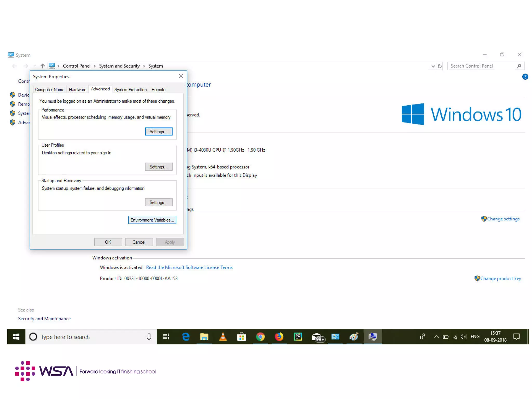
Task: Open address bar history dropdown
Action: tap(433, 66)
